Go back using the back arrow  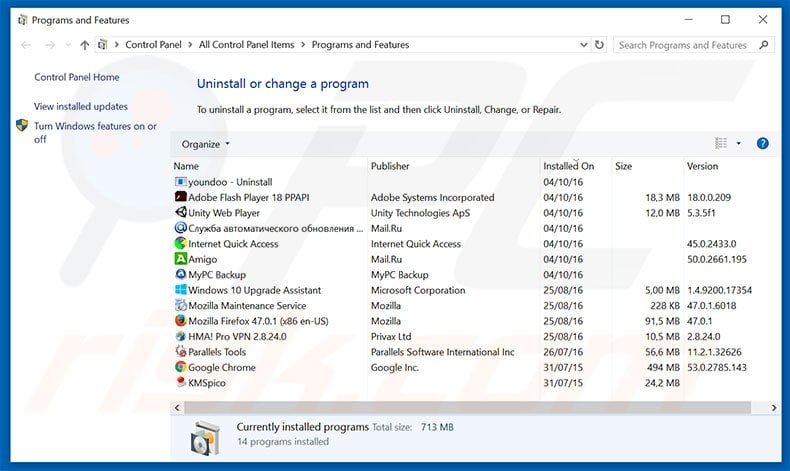point(26,45)
